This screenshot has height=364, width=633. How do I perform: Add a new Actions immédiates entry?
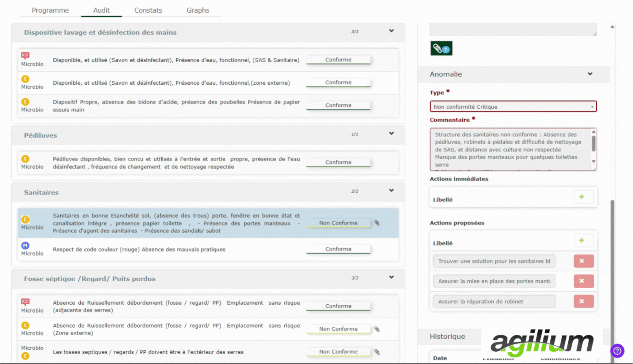pyautogui.click(x=581, y=197)
